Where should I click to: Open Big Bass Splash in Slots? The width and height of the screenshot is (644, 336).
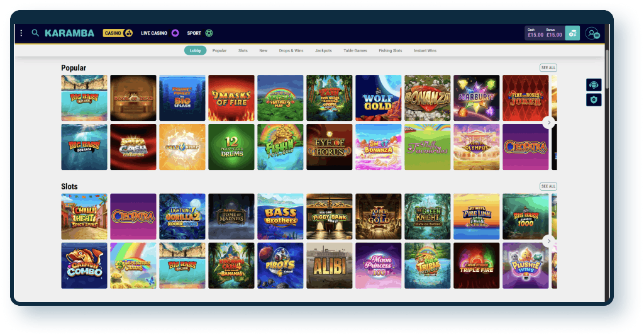click(182, 266)
